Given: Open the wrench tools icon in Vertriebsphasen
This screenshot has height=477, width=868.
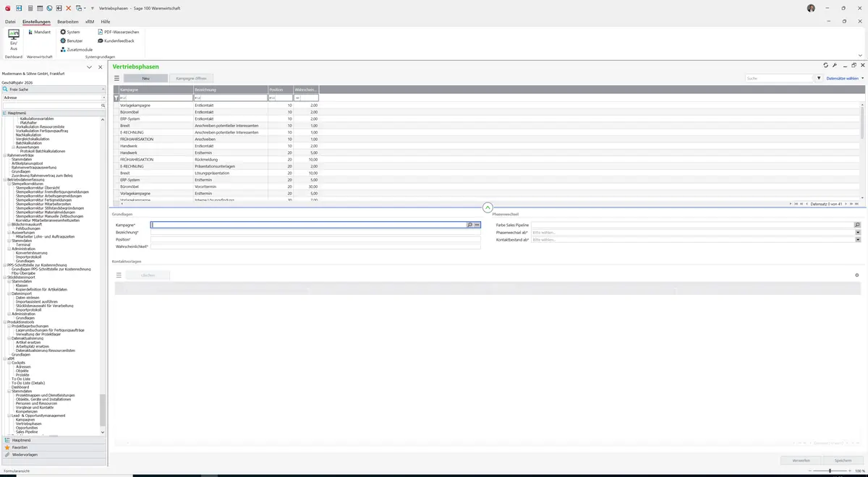Looking at the screenshot, I should coord(835,65).
